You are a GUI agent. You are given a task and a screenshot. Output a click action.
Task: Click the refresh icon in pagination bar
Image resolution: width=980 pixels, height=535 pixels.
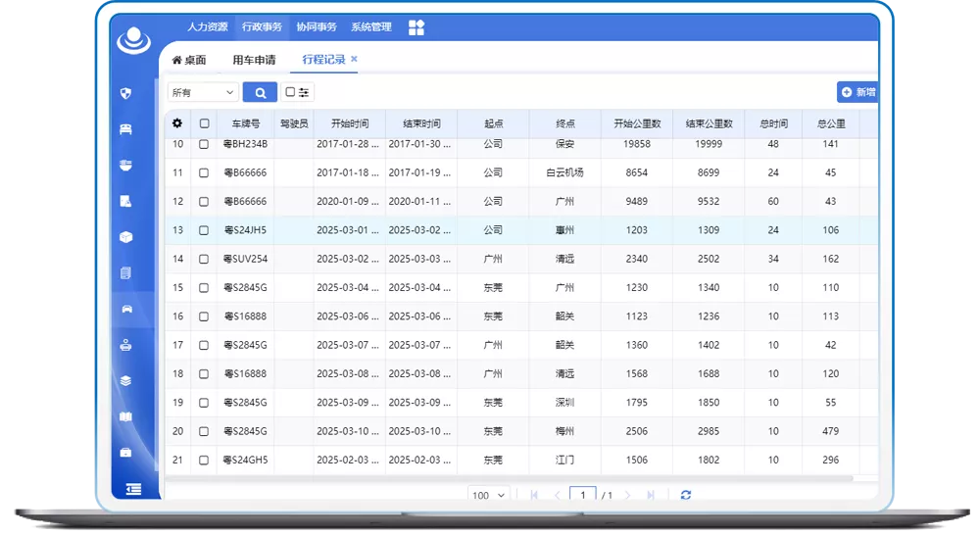(686, 495)
